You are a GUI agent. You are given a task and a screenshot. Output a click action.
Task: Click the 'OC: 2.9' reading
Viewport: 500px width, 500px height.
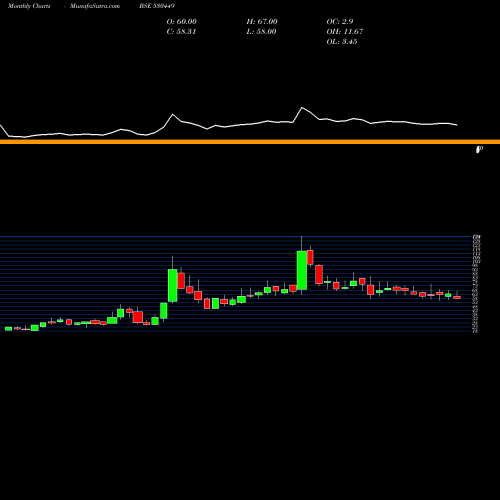coord(340,21)
